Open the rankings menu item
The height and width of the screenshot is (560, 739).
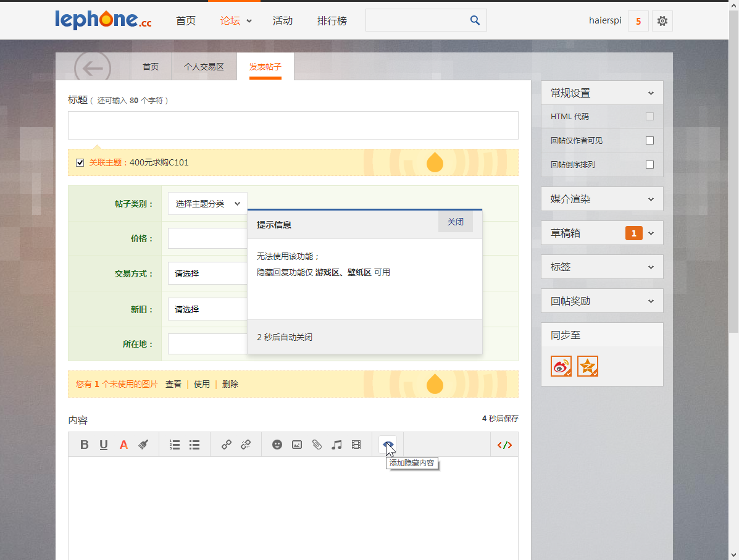click(332, 21)
